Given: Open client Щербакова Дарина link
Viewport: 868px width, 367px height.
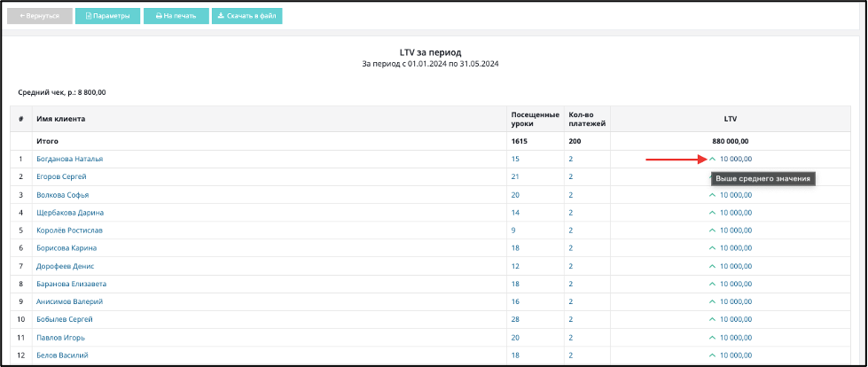Looking at the screenshot, I should (x=70, y=213).
